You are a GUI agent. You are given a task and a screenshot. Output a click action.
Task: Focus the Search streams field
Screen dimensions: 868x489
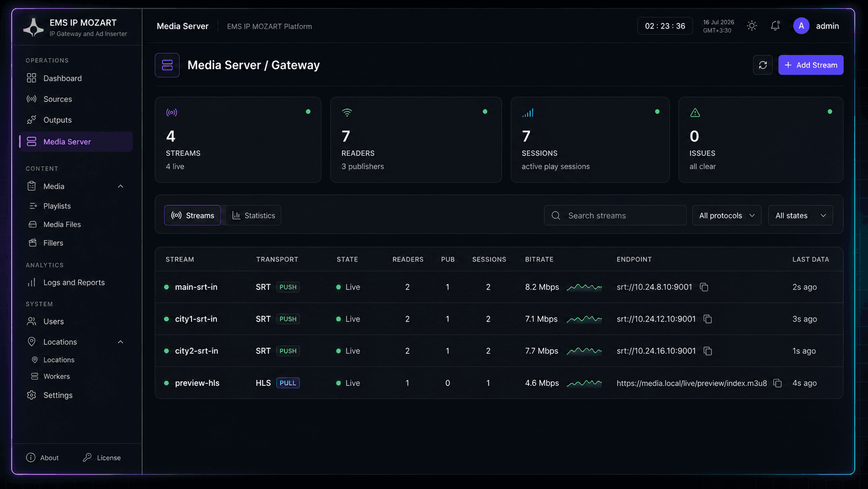click(x=615, y=215)
